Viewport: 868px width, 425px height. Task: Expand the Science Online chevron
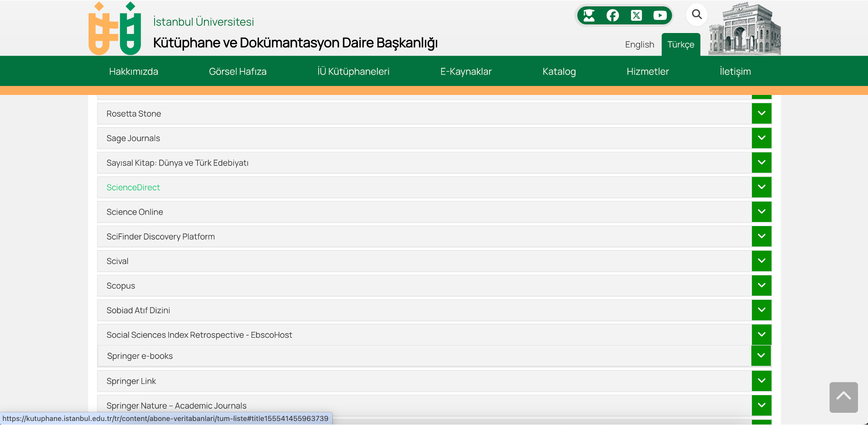tap(761, 212)
